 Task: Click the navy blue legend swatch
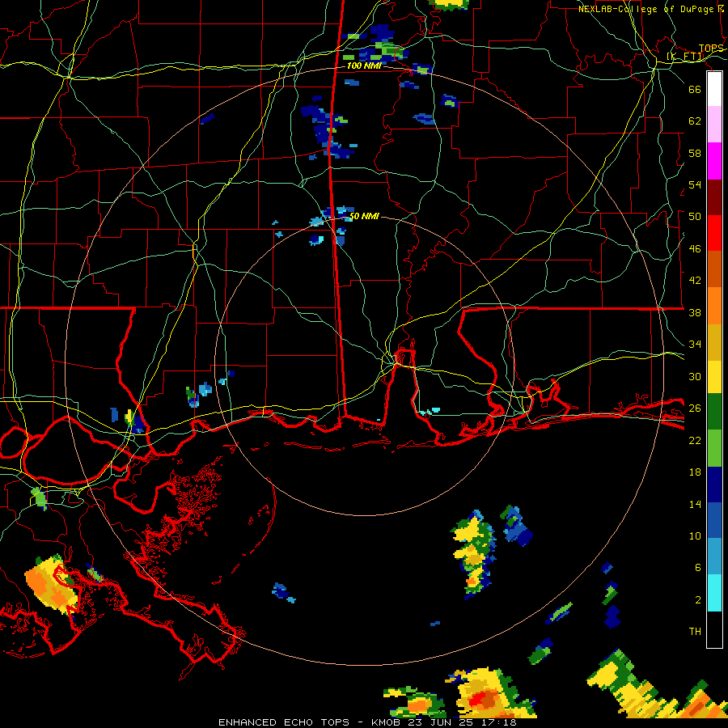[714, 485]
